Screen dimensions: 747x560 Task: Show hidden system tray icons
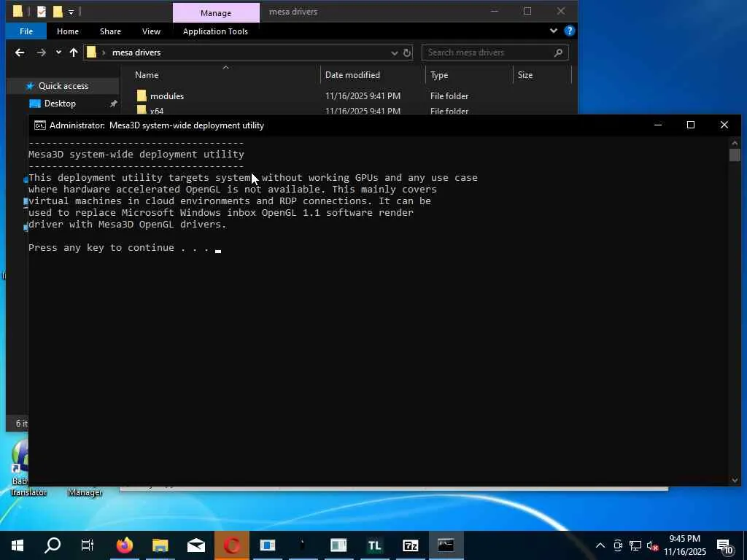tap(600, 545)
